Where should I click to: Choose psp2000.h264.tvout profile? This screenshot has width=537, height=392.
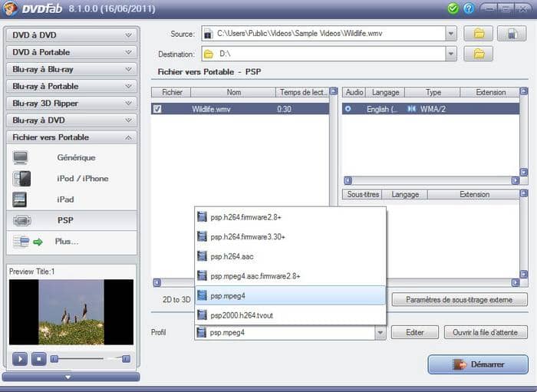pyautogui.click(x=291, y=315)
